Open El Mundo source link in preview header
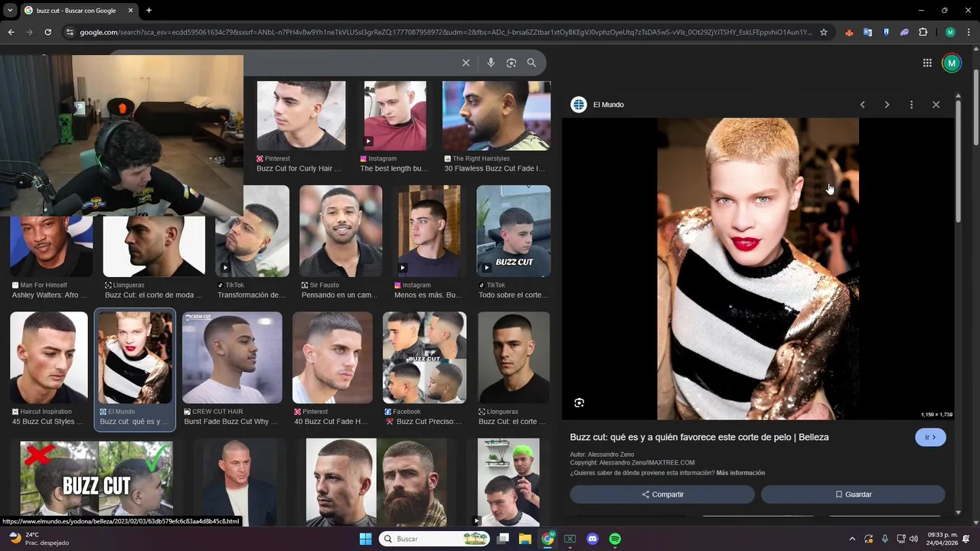Viewport: 980px width, 551px height. 599,104
